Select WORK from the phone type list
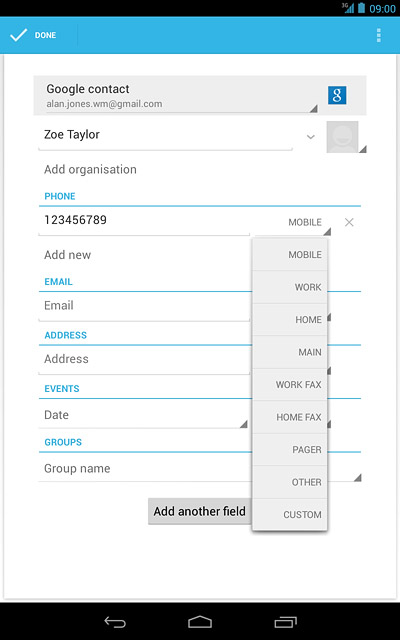Viewport: 400px width, 640px height. tap(290, 287)
